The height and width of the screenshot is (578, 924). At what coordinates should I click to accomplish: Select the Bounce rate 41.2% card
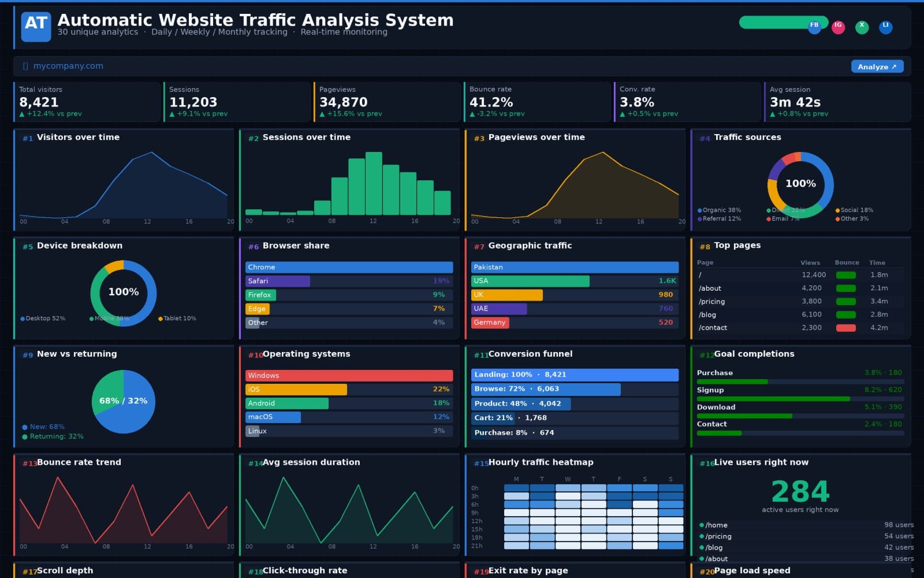point(537,102)
